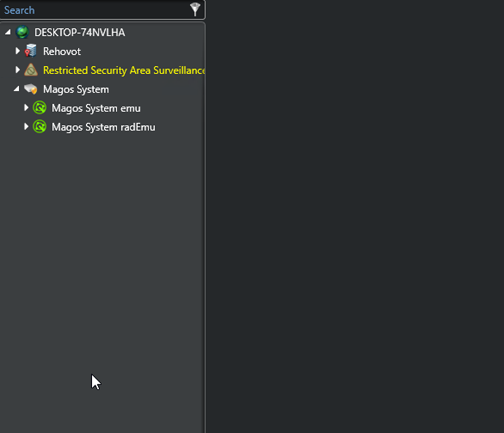The height and width of the screenshot is (433, 504).
Task: Select the Magos System parent label
Action: [76, 89]
